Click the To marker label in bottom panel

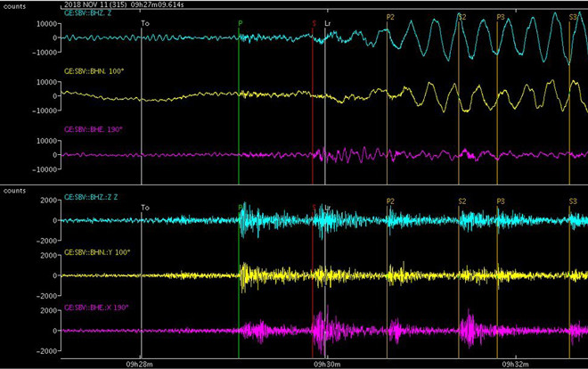[x=146, y=208]
